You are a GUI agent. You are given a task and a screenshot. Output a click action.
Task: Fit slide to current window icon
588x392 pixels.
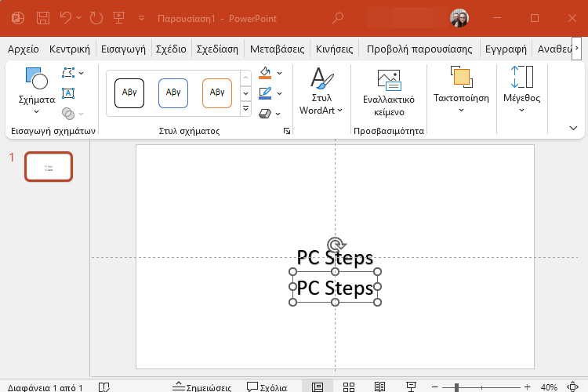tap(572, 387)
